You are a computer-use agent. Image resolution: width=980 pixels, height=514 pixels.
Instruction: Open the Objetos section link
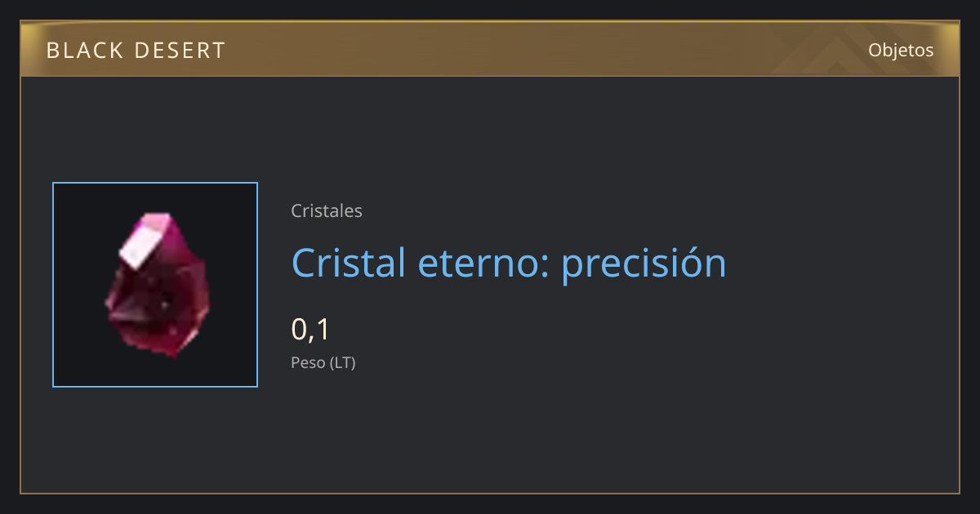coord(901,50)
